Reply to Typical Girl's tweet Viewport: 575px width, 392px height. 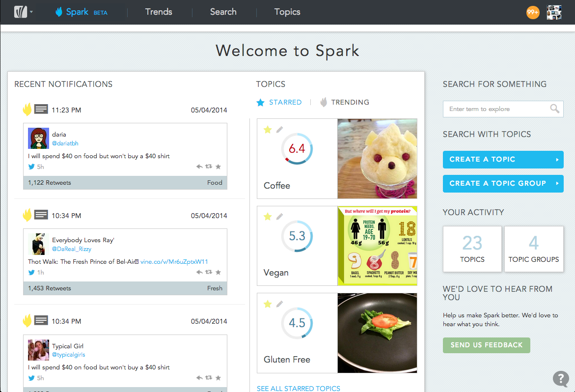point(199,378)
